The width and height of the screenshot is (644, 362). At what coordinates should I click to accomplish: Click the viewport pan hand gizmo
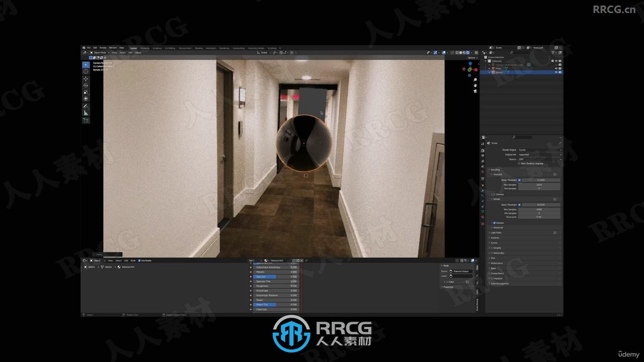tap(475, 85)
